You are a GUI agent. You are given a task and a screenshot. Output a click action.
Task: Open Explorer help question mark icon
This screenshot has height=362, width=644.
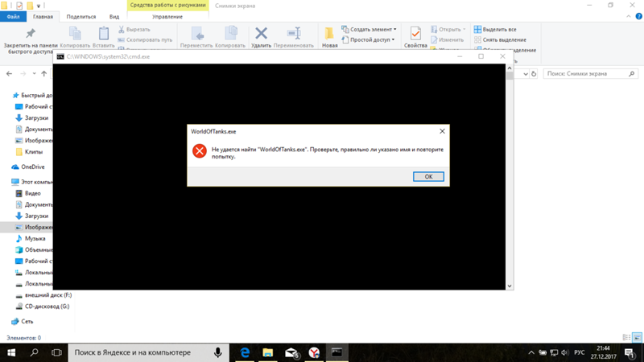638,16
